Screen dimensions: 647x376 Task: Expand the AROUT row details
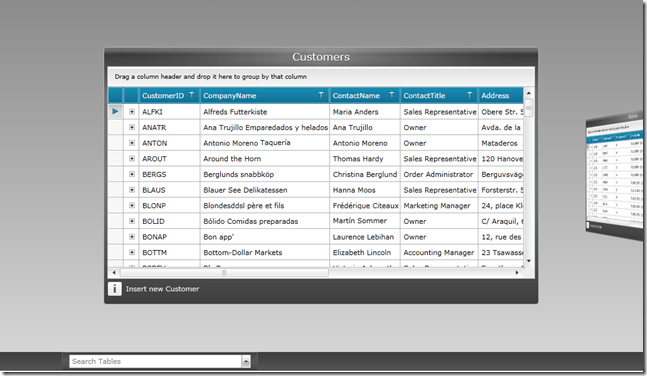click(132, 158)
